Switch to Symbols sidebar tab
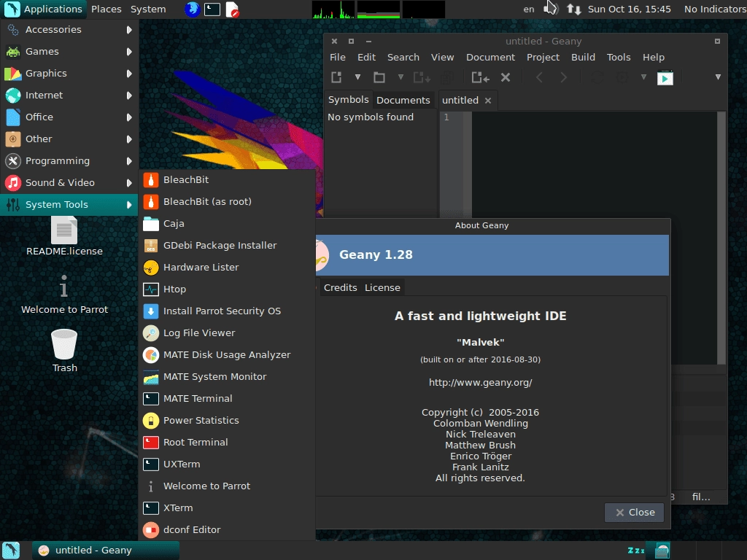This screenshot has width=747, height=560. pos(348,99)
